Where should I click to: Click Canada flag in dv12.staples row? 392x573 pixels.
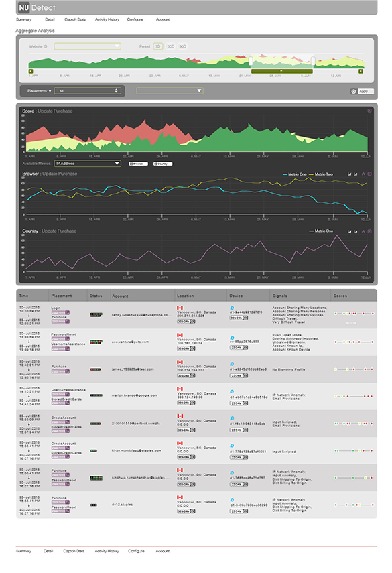[180, 497]
